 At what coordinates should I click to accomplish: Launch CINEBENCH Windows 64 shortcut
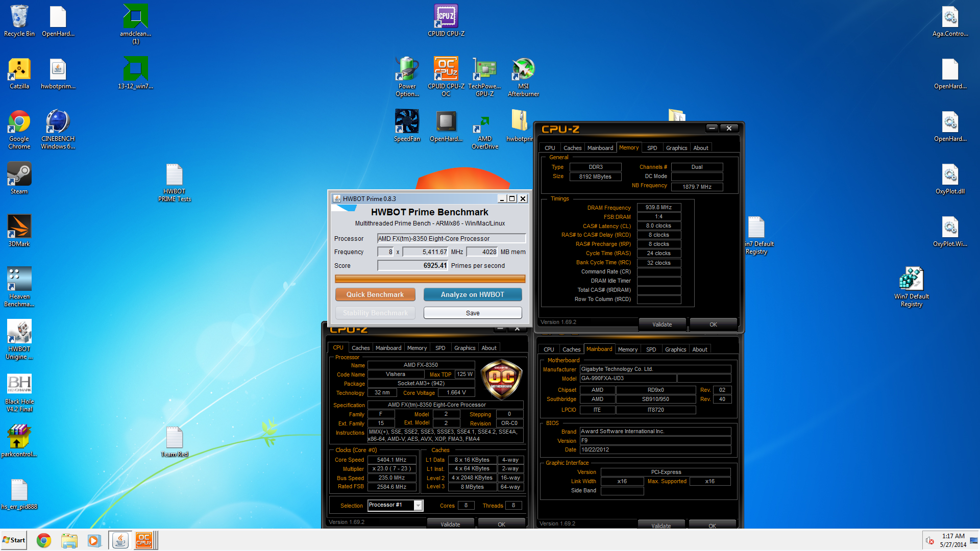point(58,130)
